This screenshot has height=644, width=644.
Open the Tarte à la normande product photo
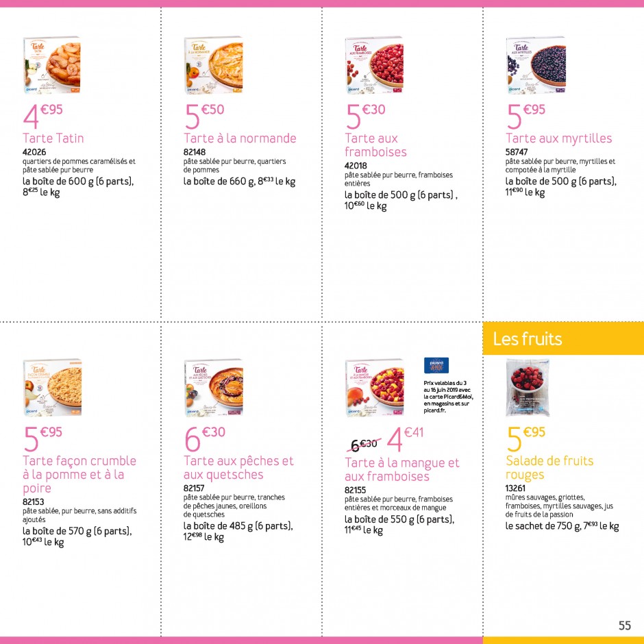tap(213, 65)
